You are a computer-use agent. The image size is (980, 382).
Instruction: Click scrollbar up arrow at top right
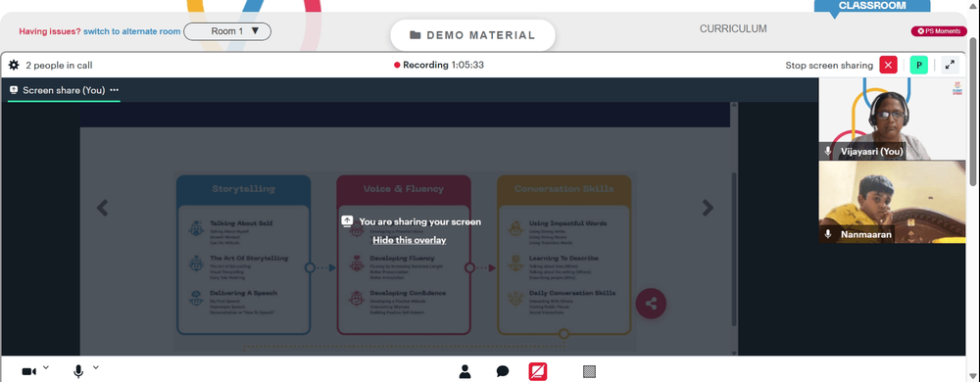tap(974, 5)
